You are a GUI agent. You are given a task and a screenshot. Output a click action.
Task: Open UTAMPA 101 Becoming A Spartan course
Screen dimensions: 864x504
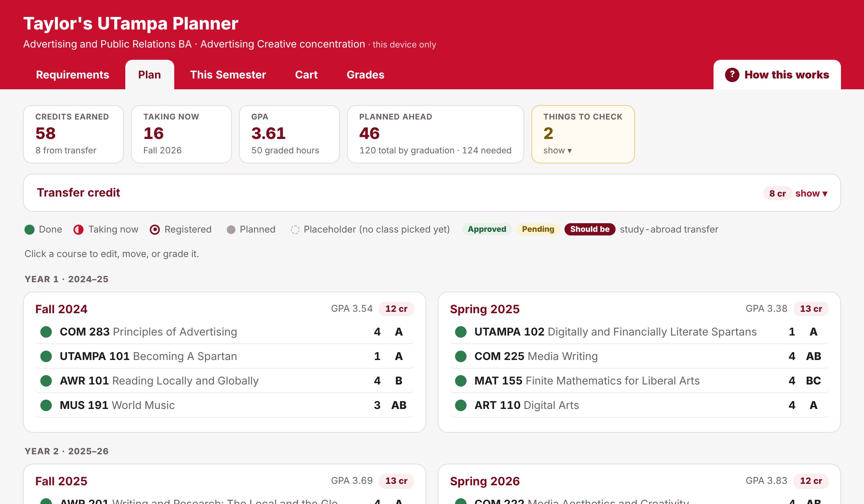pyautogui.click(x=225, y=356)
